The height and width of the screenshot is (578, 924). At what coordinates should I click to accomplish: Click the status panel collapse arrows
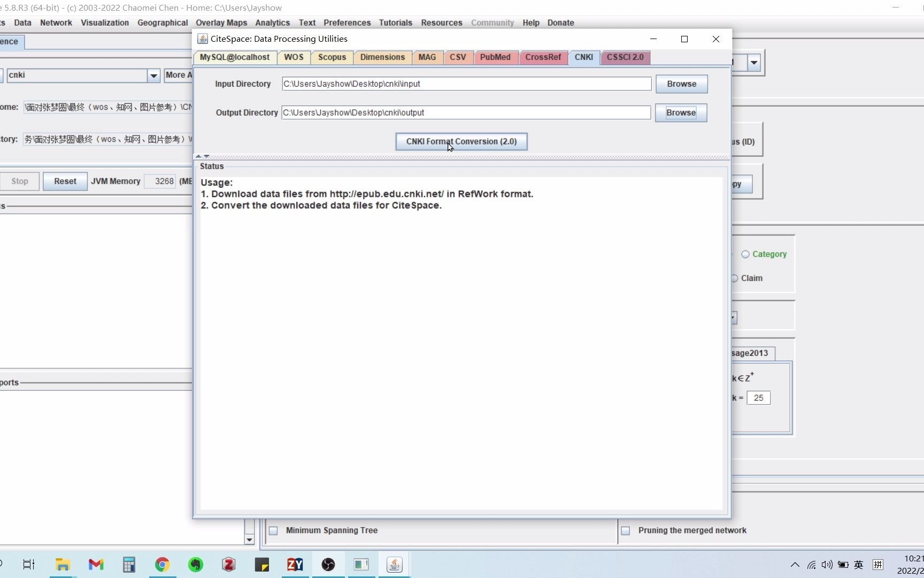pyautogui.click(x=203, y=156)
